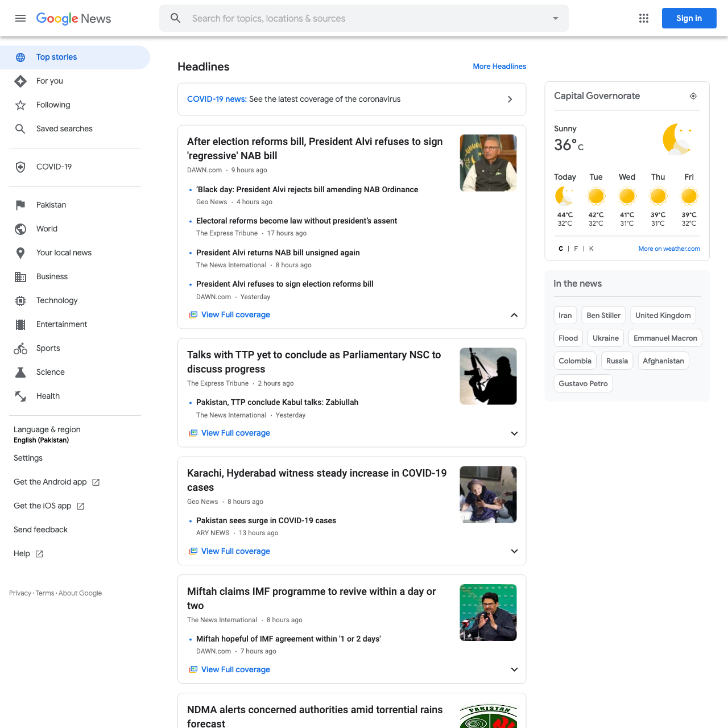Click the Sign in button
728x728 pixels.
point(689,18)
